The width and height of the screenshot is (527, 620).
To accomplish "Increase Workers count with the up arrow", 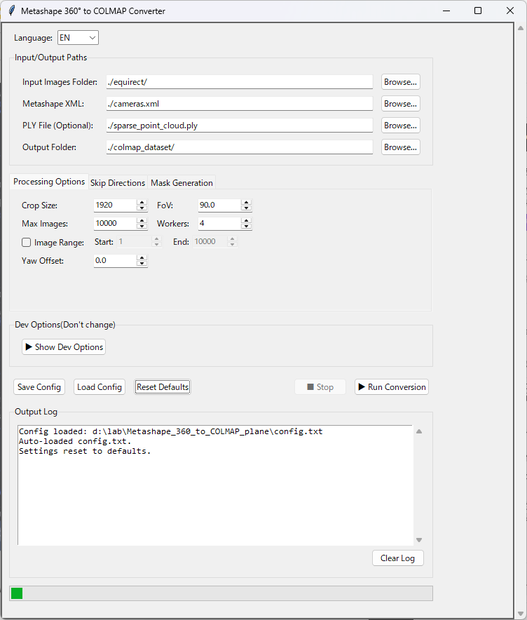I will tap(246, 220).
